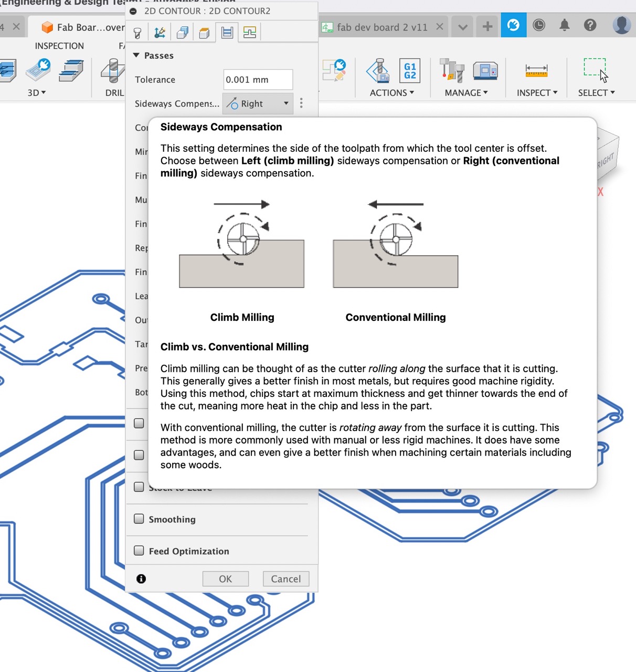This screenshot has height=672, width=636.
Task: Expand the SELECT dropdown menu
Action: (597, 93)
